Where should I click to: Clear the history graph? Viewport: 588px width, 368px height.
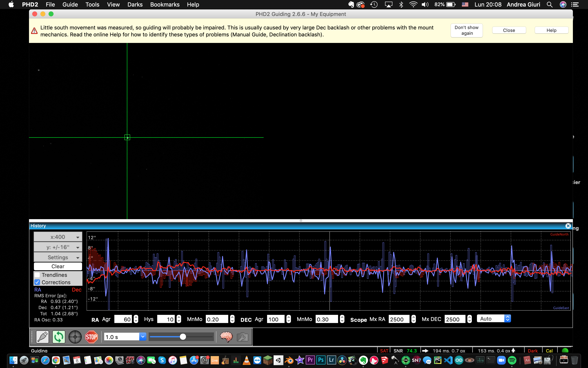[58, 266]
